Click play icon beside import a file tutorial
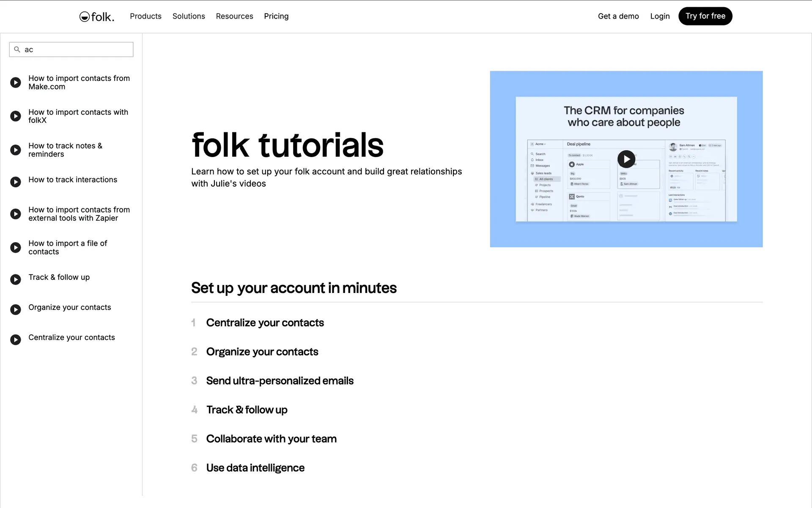This screenshot has height=508, width=812. coord(16,248)
